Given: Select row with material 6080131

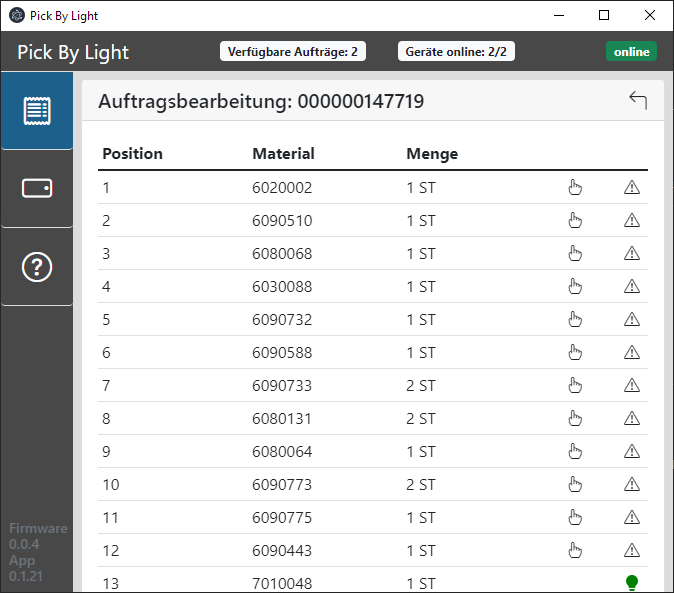Looking at the screenshot, I should pos(282,418).
